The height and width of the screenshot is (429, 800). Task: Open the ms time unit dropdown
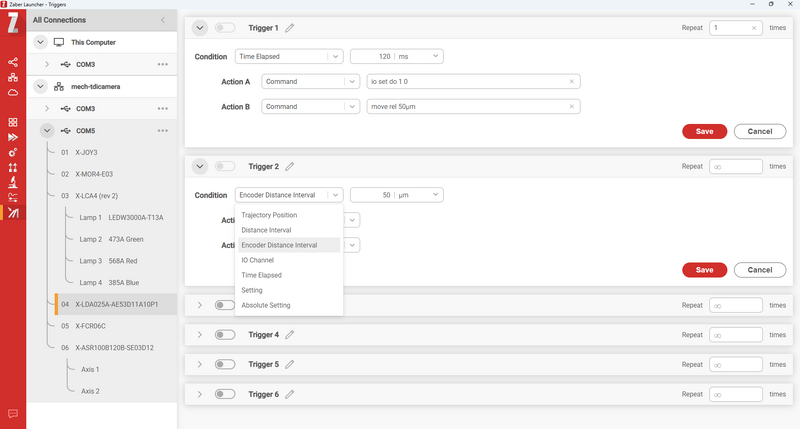tap(435, 56)
